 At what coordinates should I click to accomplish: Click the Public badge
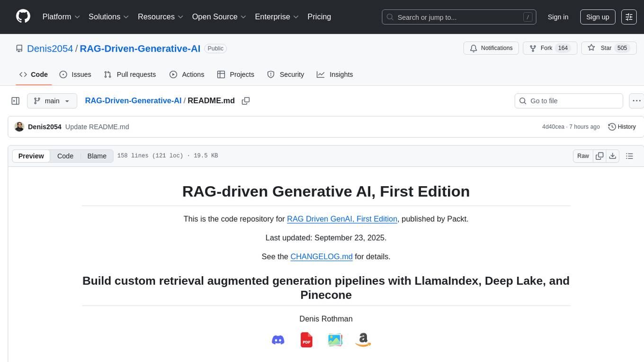(x=215, y=48)
